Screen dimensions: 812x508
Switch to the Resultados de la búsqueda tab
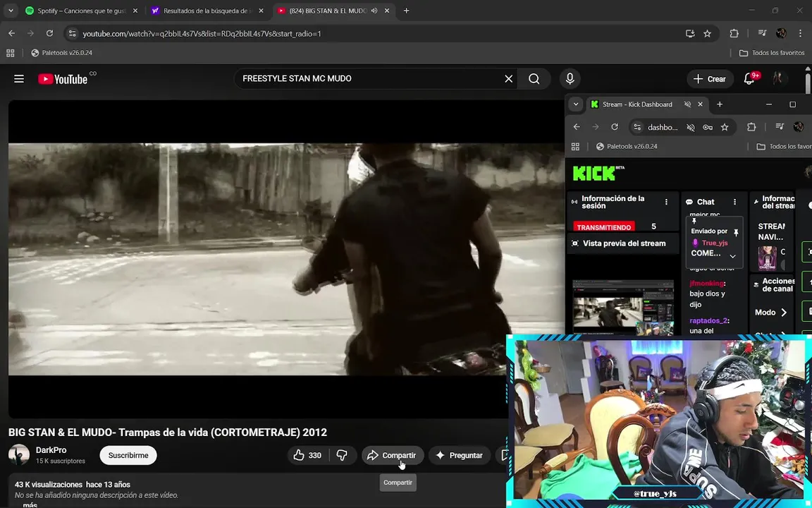click(207, 11)
